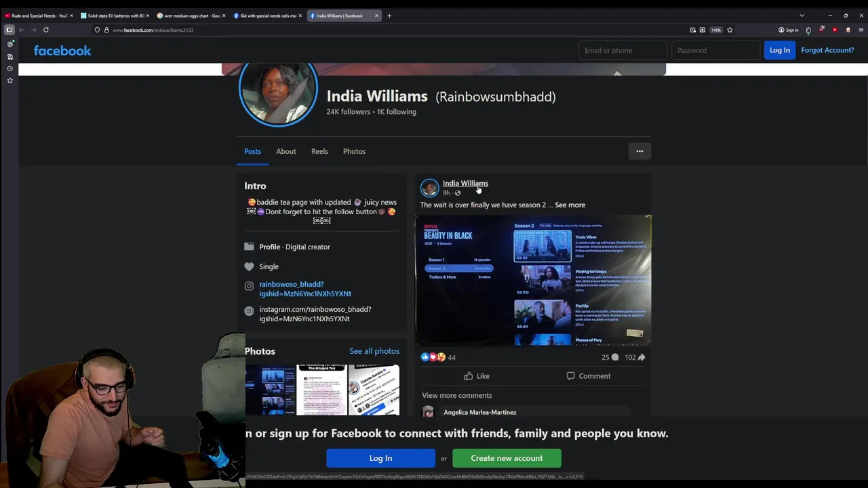Screen dimensions: 868x488
Task: Go back with the browser back arrow
Action: click(22, 30)
